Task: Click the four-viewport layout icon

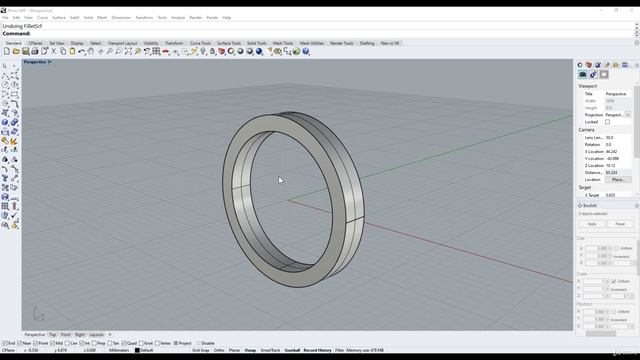Action: (x=156, y=51)
